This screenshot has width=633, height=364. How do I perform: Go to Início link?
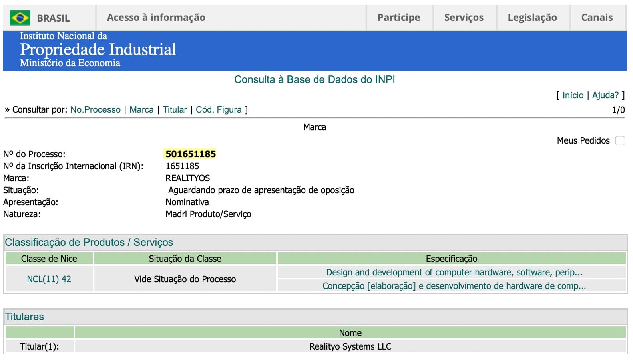(x=573, y=95)
